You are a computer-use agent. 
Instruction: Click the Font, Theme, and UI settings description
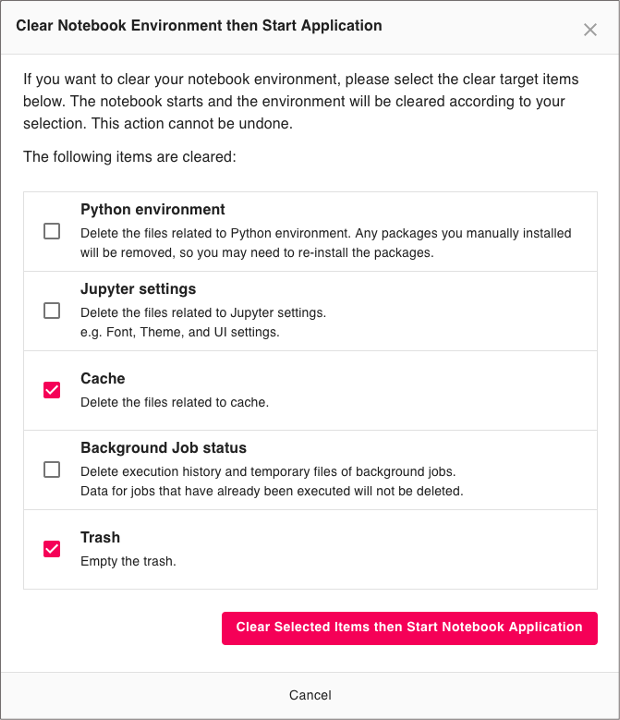tap(180, 332)
